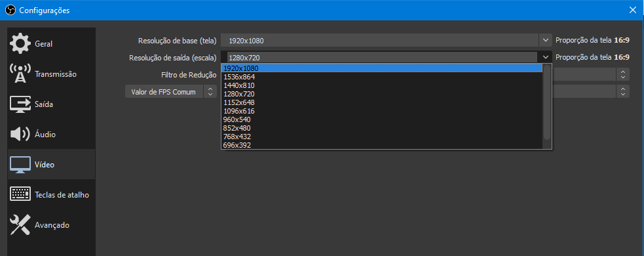Click the Áudio speaker icon
Screen dimensions: 644x256
click(x=20, y=134)
